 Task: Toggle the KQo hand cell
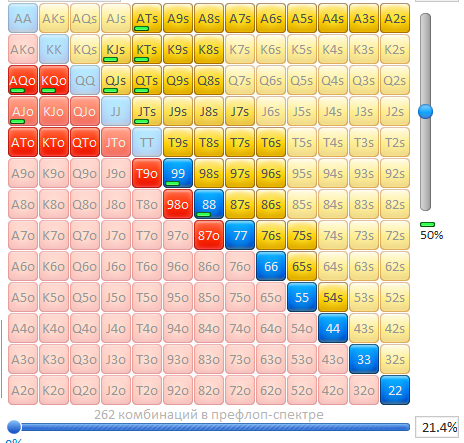pyautogui.click(x=54, y=80)
